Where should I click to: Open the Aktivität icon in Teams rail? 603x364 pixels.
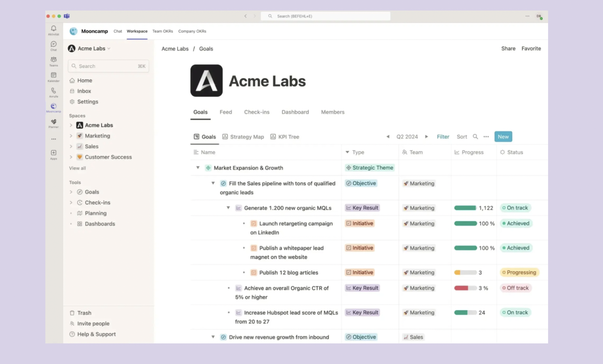[53, 30]
